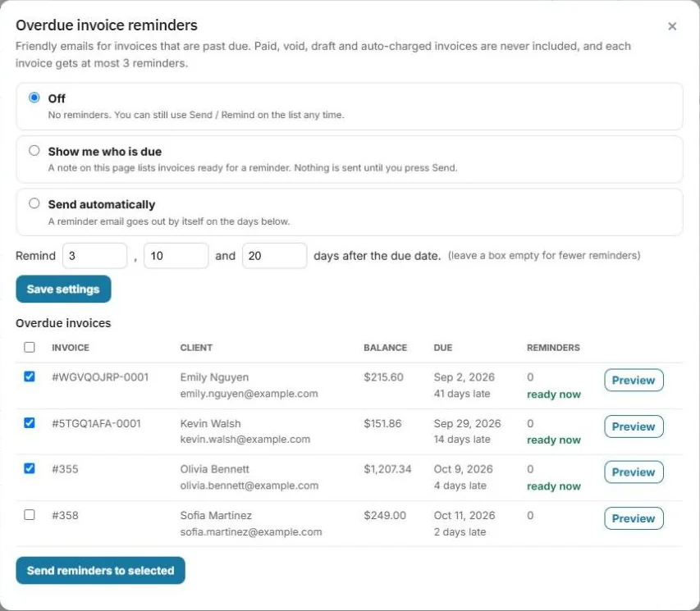
Task: Uncheck invoice #WGVQOJRP-0001 for Emily Nguyen
Action: (30, 376)
